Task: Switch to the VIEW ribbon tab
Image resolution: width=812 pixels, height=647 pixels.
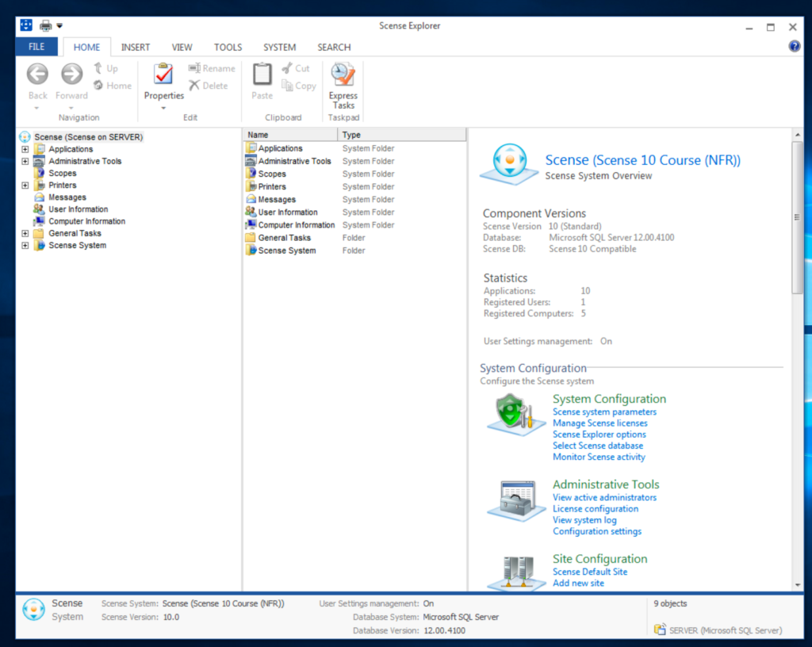Action: tap(182, 47)
